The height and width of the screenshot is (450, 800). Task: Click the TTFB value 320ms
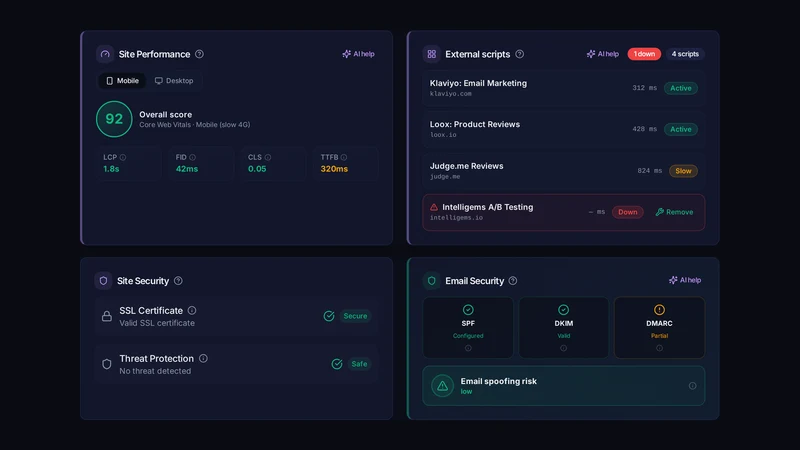click(334, 169)
